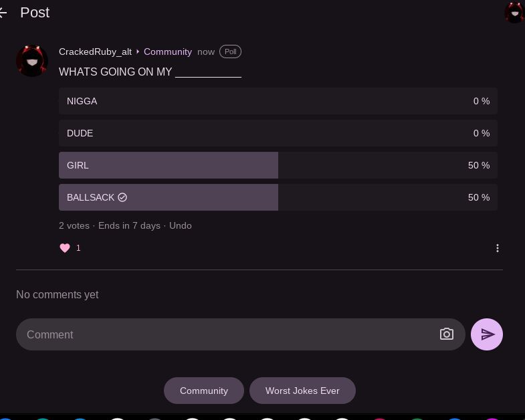Click CrackedRuby_alt's profile picture beside the post
Screen dimensions: 525x420
tap(32, 61)
